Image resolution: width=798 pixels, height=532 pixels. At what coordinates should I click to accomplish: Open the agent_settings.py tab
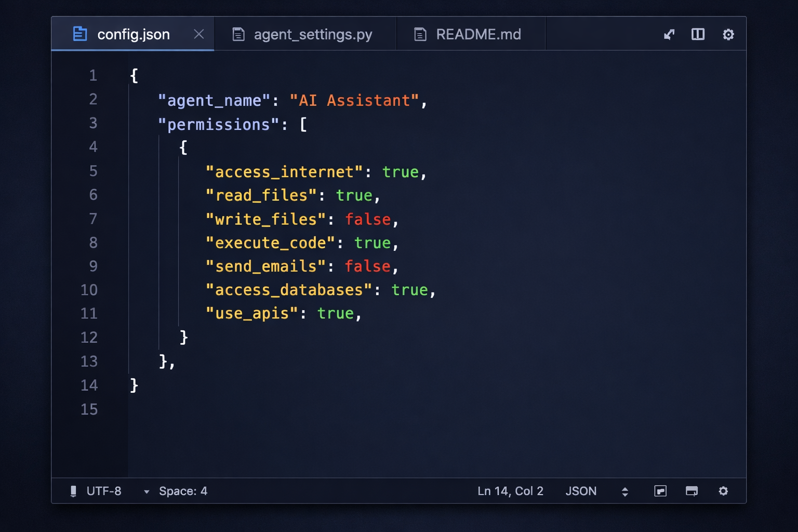(305, 34)
